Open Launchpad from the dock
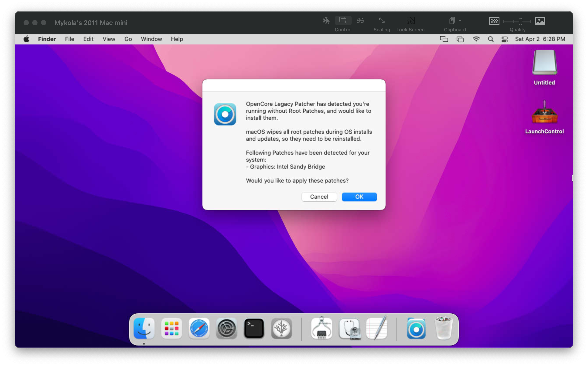The image size is (588, 366). (x=171, y=329)
